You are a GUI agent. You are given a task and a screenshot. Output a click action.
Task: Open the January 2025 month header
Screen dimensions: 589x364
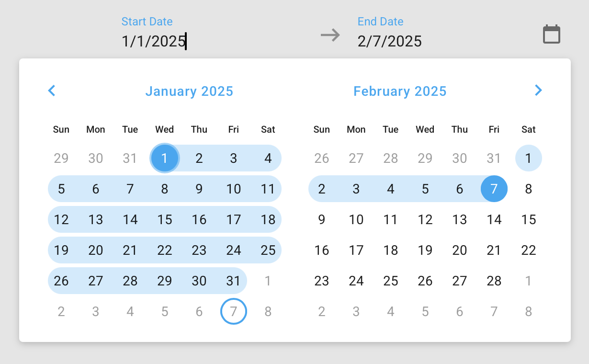[189, 91]
